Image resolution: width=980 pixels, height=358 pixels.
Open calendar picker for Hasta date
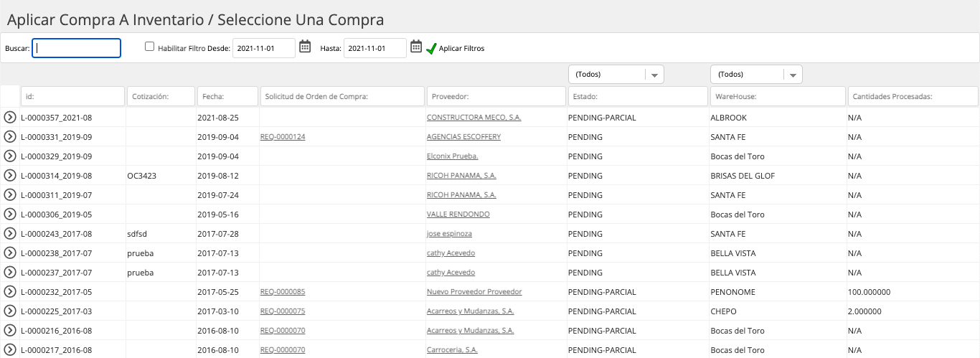[416, 47]
